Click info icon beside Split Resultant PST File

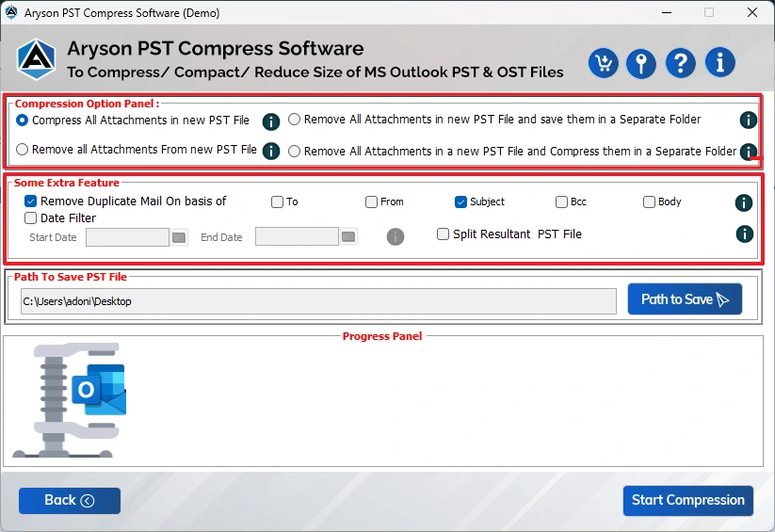click(x=743, y=234)
